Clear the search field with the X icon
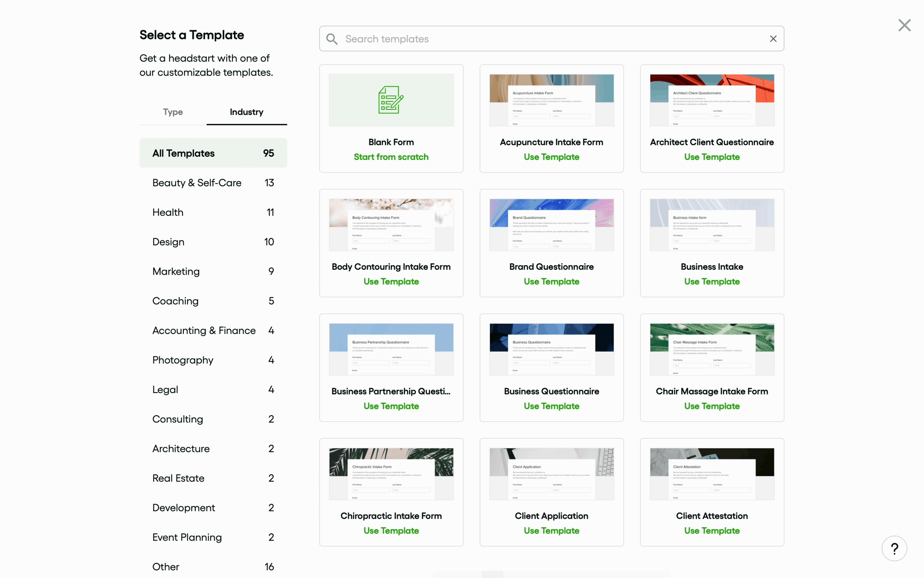 point(773,39)
